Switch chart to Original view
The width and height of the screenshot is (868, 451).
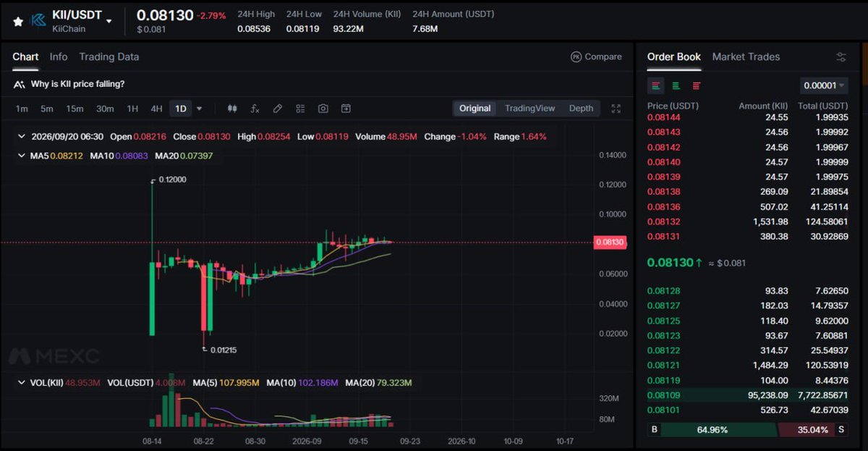tap(475, 109)
